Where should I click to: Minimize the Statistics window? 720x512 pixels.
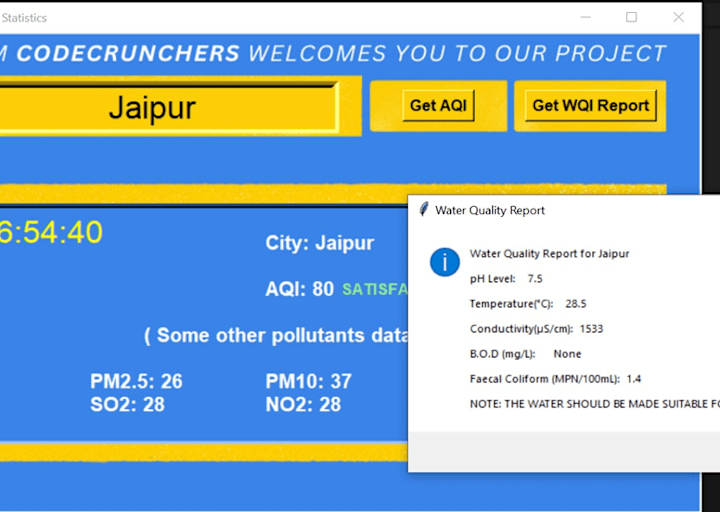(x=585, y=17)
